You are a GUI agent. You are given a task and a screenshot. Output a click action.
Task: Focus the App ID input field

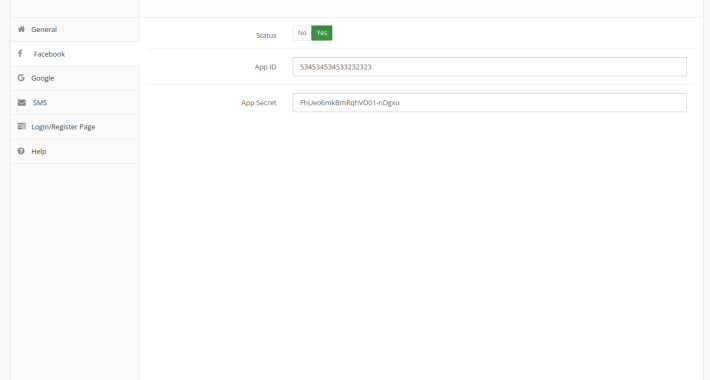tap(489, 67)
